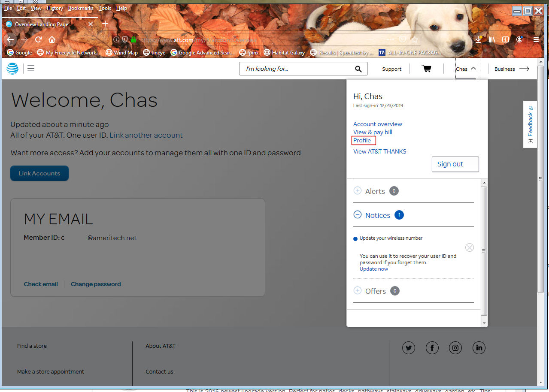Reload the current page

click(x=38, y=39)
